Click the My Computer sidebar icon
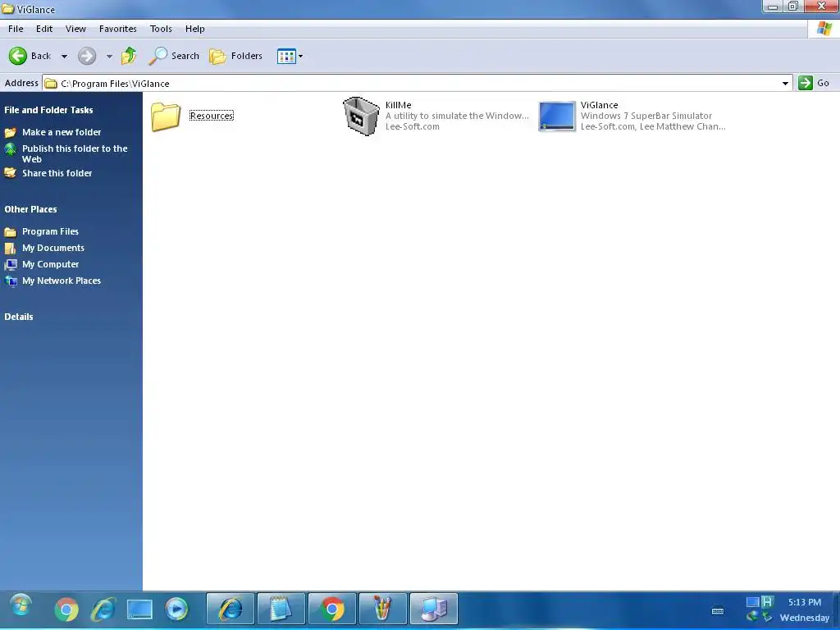 pos(10,265)
